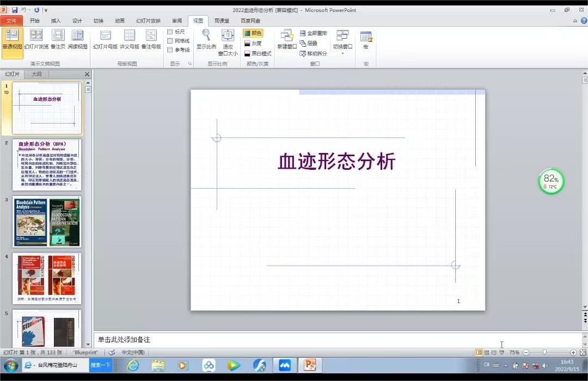This screenshot has width=588, height=381.
Task: Enable the Ruler (标尺) checkbox
Action: [x=170, y=32]
